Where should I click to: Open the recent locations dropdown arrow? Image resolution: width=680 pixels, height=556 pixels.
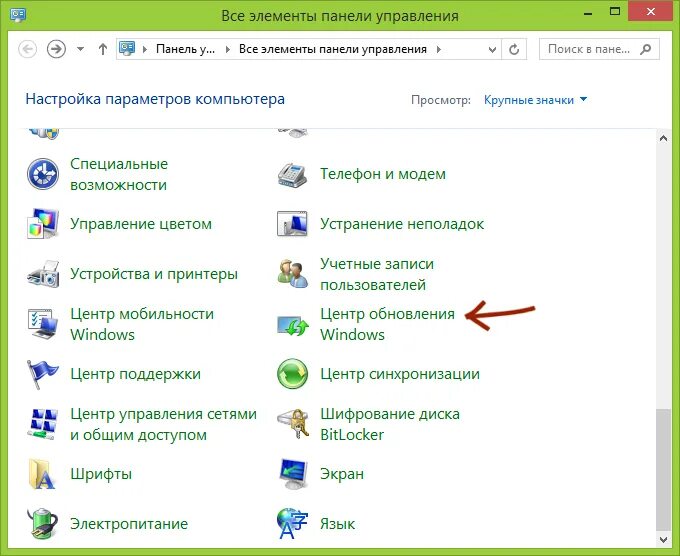pos(80,49)
